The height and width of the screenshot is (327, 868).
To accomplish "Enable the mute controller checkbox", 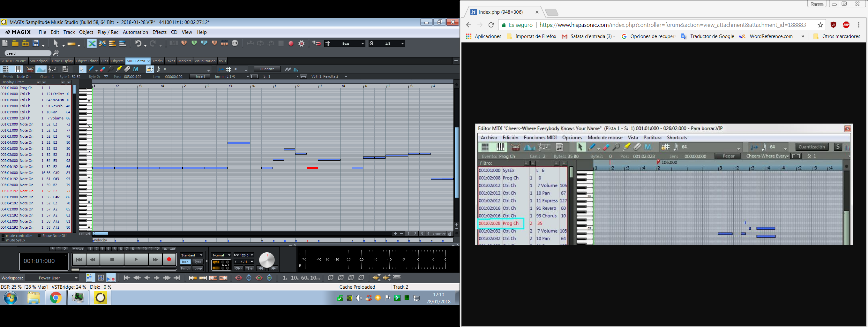I will coord(4,235).
